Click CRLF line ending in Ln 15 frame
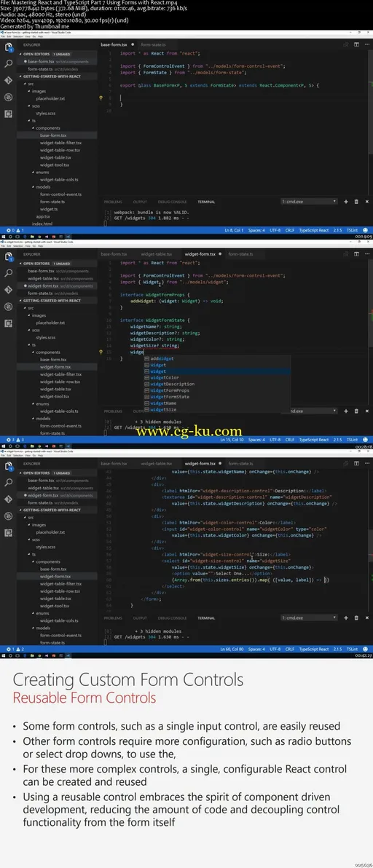Screen dimensions: 373x868 (x=289, y=440)
